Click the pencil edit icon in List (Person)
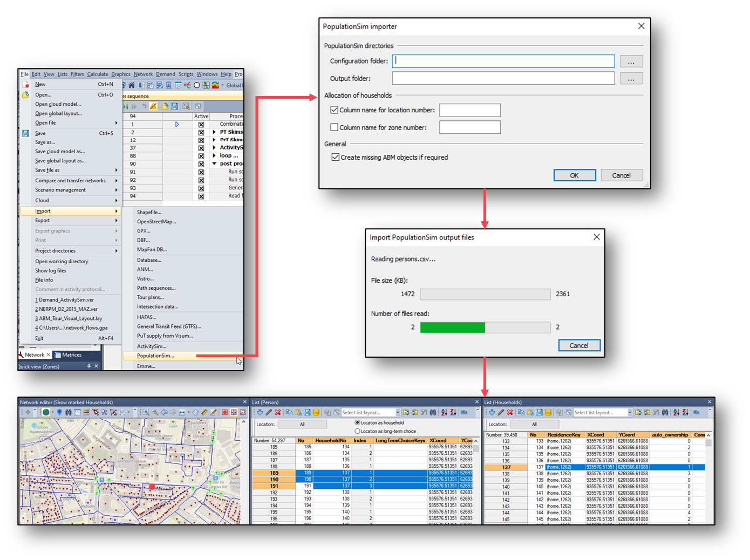750x560 pixels. (268, 412)
